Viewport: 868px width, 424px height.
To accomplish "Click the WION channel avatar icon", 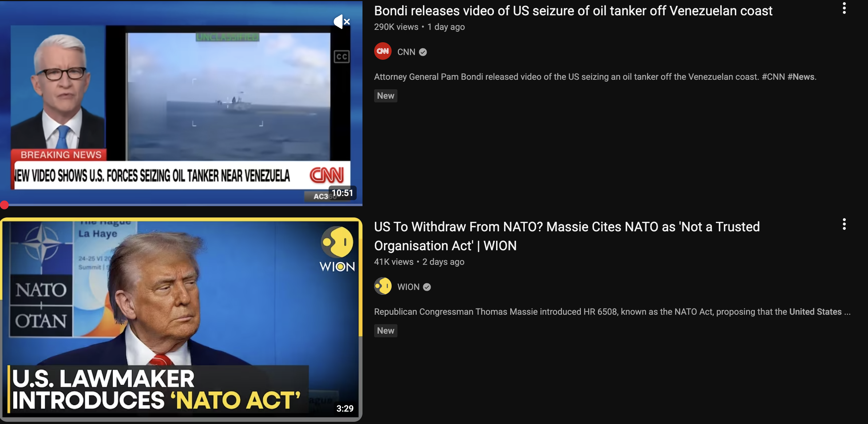I will click(383, 286).
